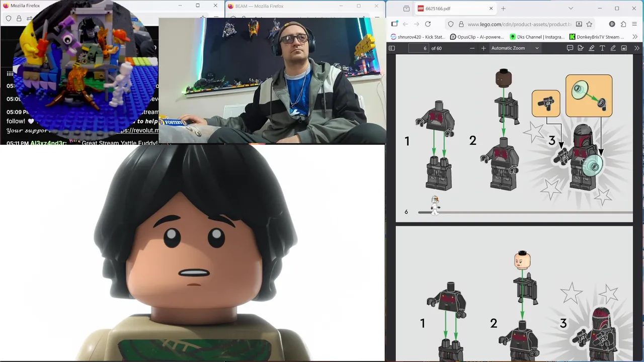The height and width of the screenshot is (362, 644).
Task: Close the 6625166.pdf tab
Action: 491,9
